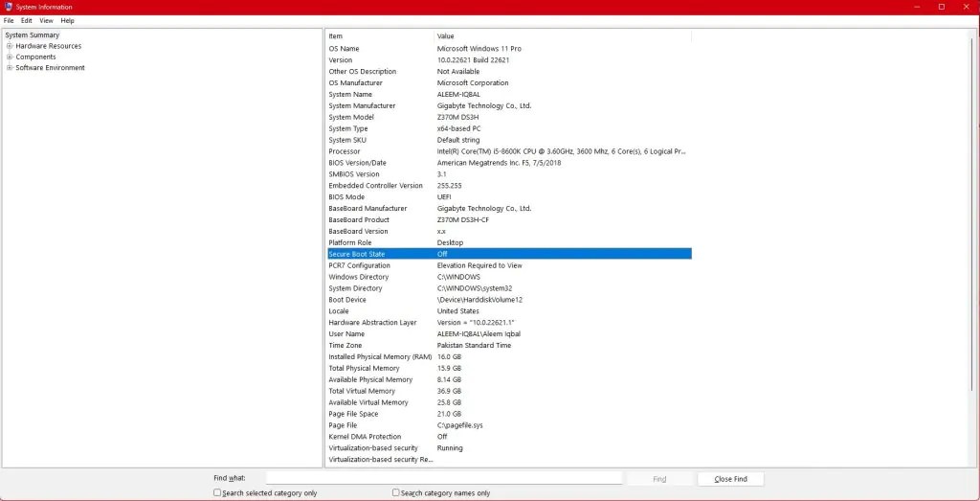
Task: Select the Hardware Abstraction Layer row
Action: pyautogui.click(x=509, y=323)
